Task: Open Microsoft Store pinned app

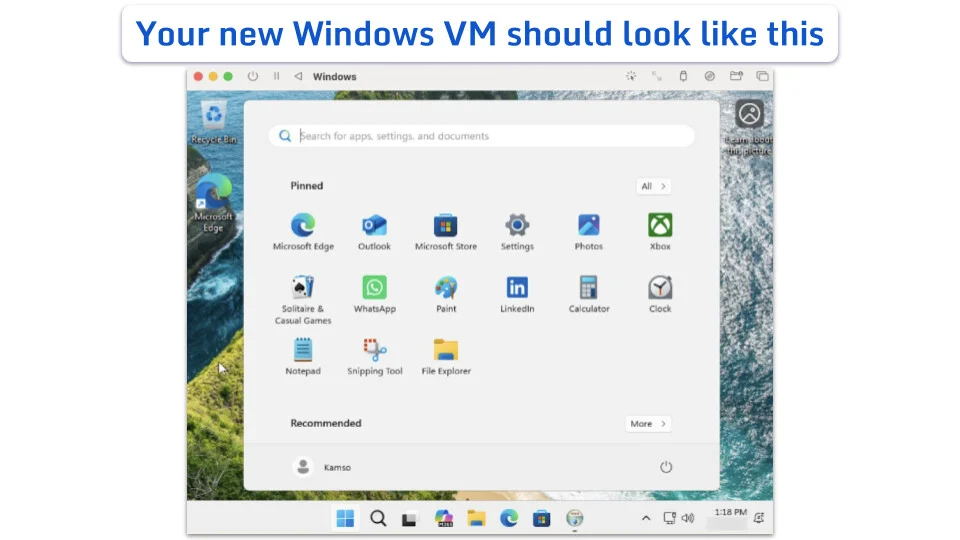Action: (x=446, y=232)
